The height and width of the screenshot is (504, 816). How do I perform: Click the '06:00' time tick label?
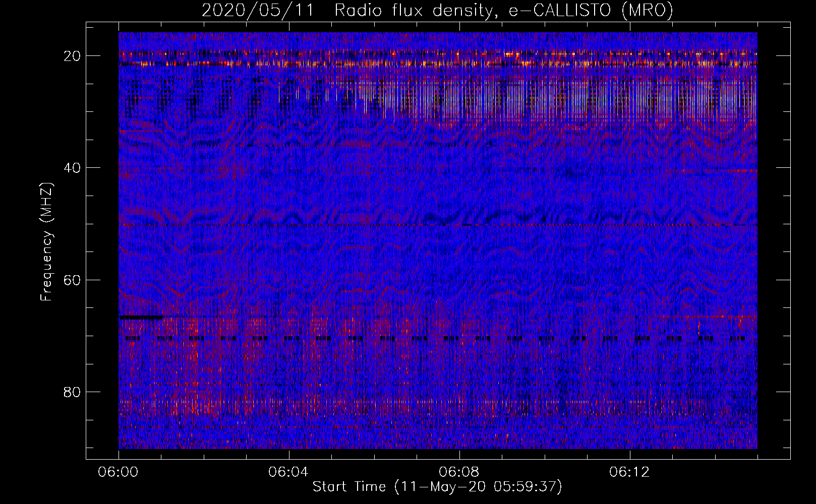(x=119, y=472)
